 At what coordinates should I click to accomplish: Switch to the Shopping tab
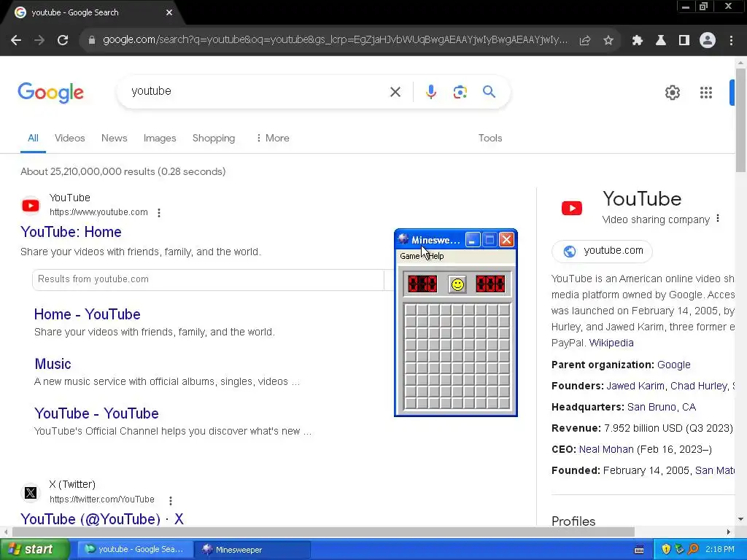point(214,138)
